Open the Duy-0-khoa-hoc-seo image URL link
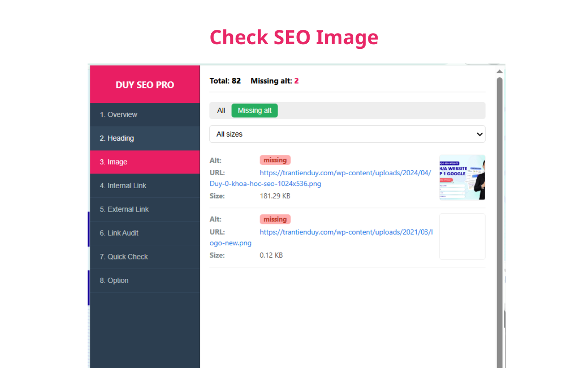 tap(346, 172)
